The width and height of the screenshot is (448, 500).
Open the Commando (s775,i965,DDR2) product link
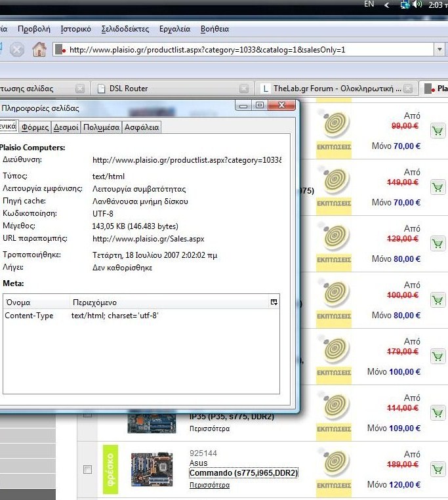(x=243, y=473)
